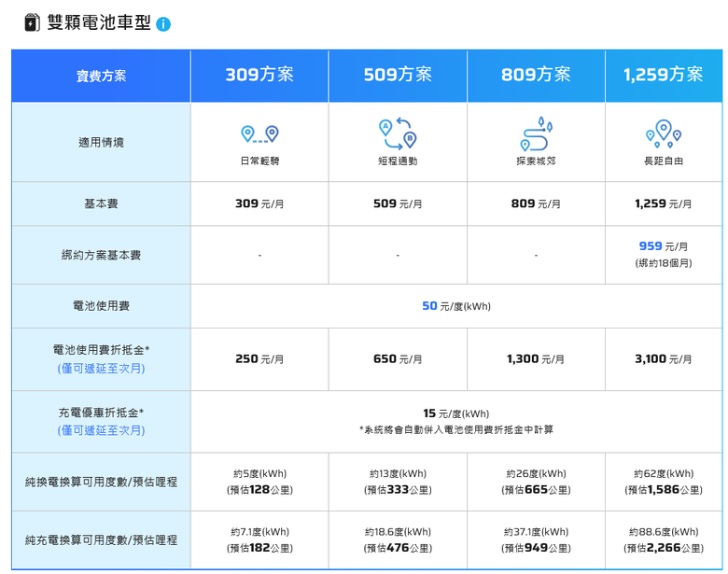This screenshot has height=574, width=728.
Task: Click the 約37.1度(kWh) charging estimate cell
Action: [536, 540]
